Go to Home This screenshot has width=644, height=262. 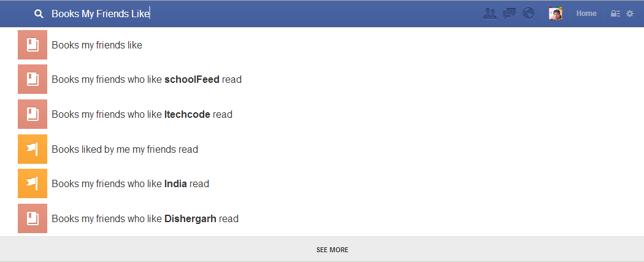586,13
